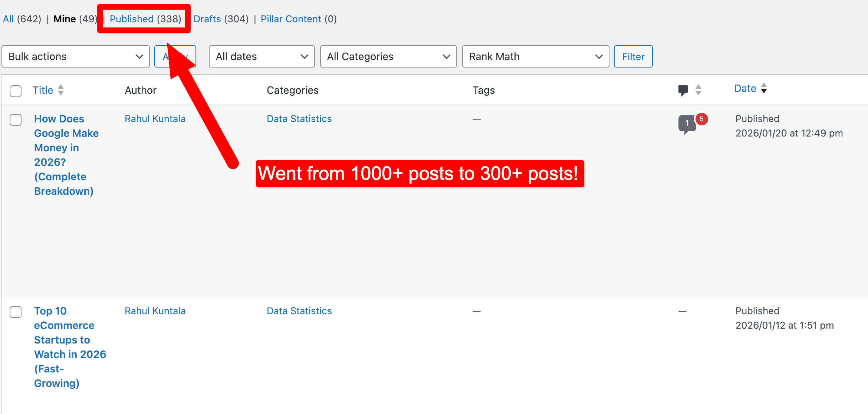
Task: Show the Drafts posts view
Action: (x=207, y=19)
